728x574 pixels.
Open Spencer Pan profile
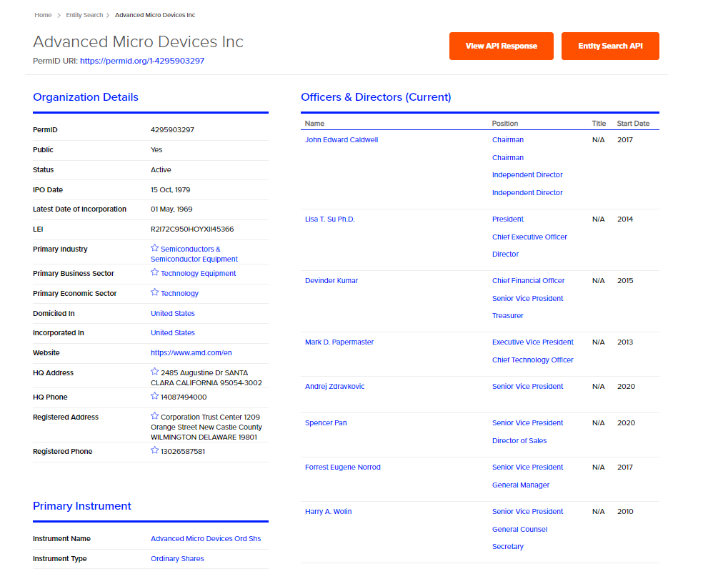coord(326,423)
